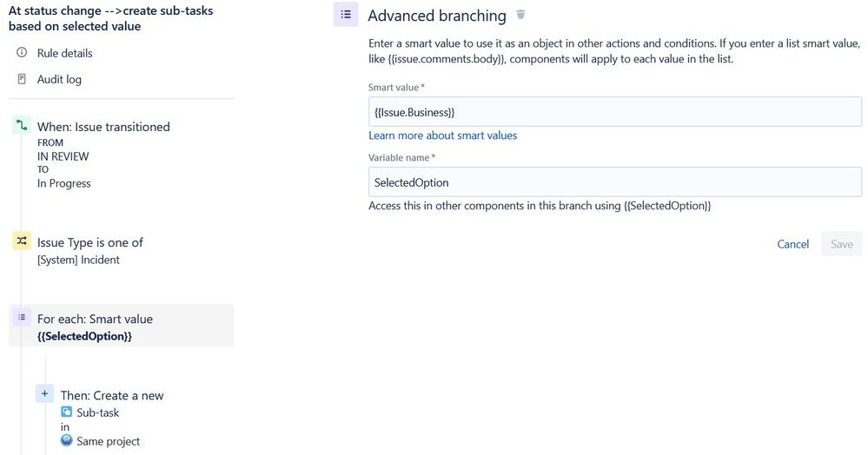Click the Sub-task label text
This screenshot has width=868, height=455.
[98, 412]
